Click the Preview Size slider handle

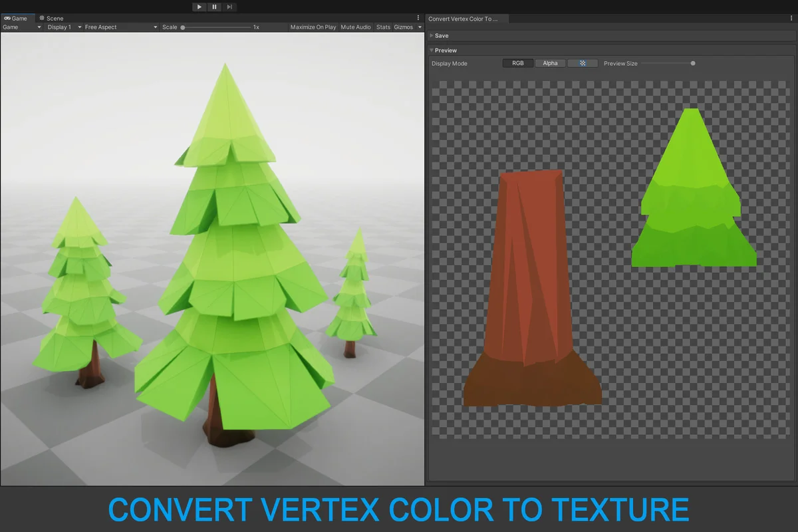coord(692,63)
